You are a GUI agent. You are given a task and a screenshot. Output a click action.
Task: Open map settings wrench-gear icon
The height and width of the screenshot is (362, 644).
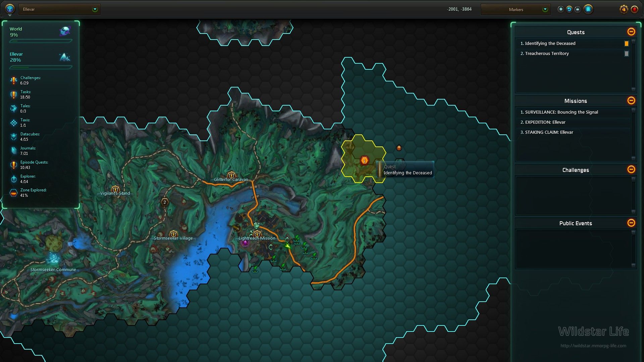pos(624,9)
